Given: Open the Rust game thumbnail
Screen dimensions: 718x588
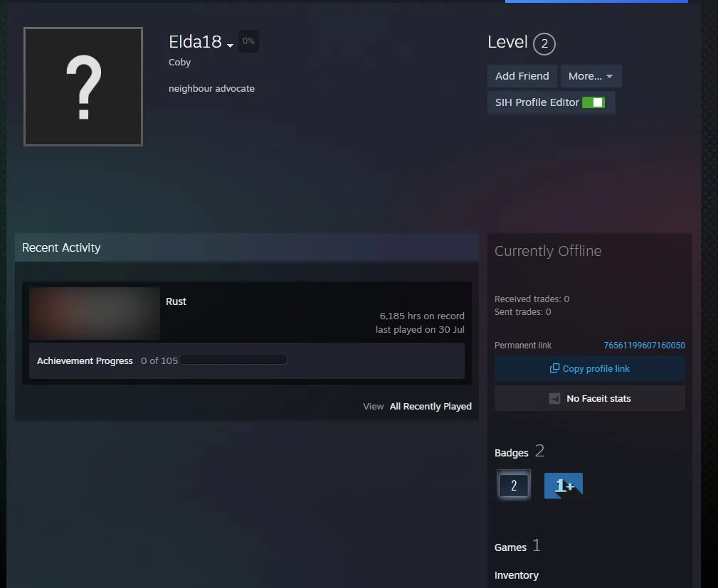Looking at the screenshot, I should 95,314.
